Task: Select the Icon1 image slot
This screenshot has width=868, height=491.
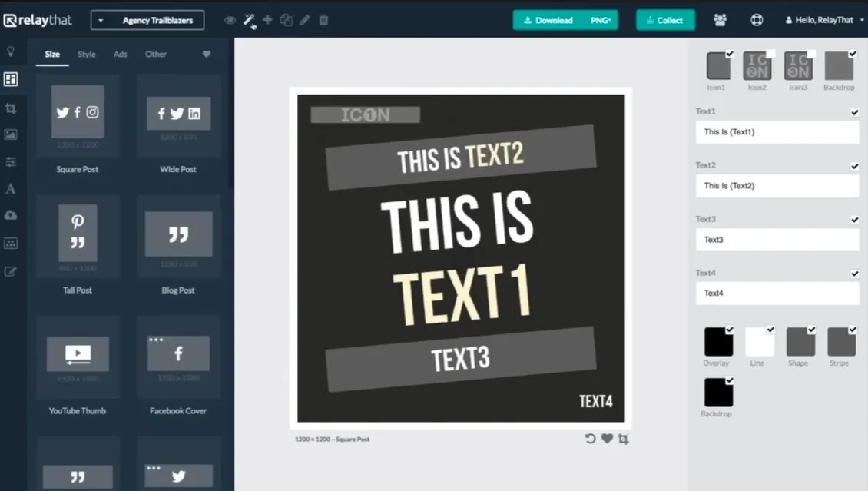Action: [718, 66]
